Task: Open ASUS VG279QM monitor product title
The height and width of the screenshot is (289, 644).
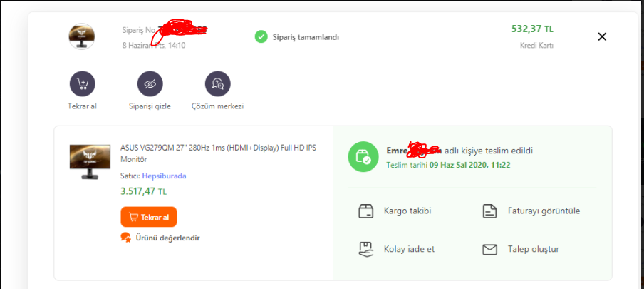Action: (x=218, y=153)
